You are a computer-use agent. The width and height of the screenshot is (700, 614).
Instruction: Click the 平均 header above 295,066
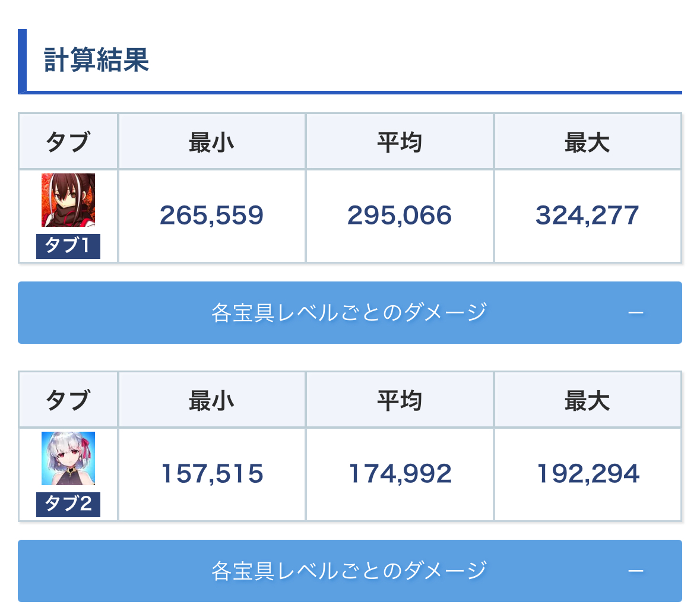(400, 143)
